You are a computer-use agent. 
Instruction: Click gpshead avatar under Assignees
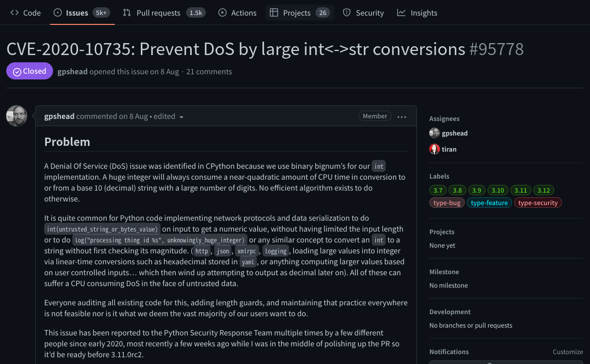coord(434,133)
